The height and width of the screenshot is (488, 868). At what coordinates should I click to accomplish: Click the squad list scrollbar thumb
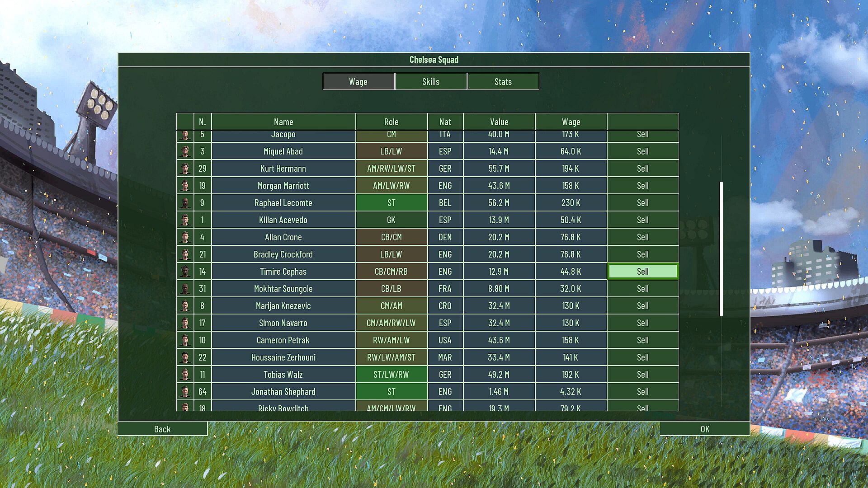[x=721, y=249]
